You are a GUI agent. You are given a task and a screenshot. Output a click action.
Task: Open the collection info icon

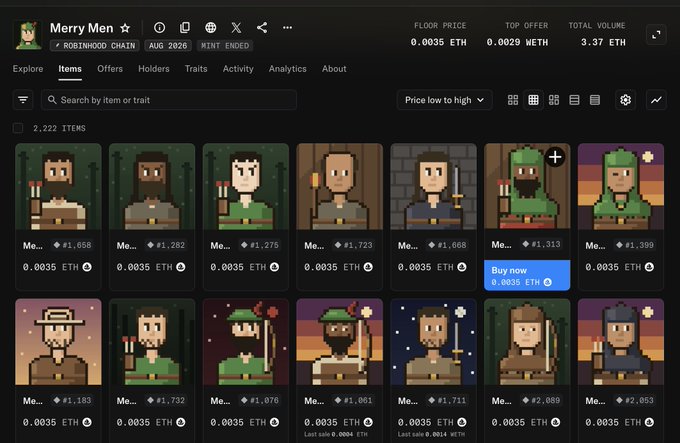[x=159, y=28]
